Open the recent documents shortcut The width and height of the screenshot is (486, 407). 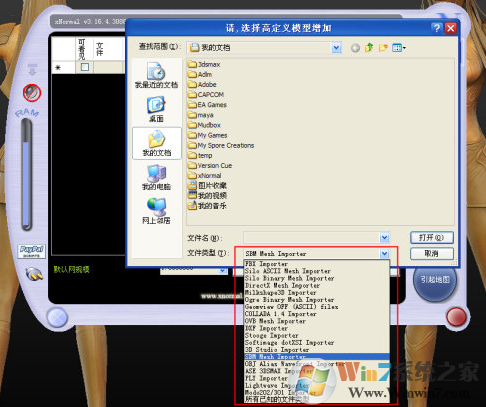[156, 75]
